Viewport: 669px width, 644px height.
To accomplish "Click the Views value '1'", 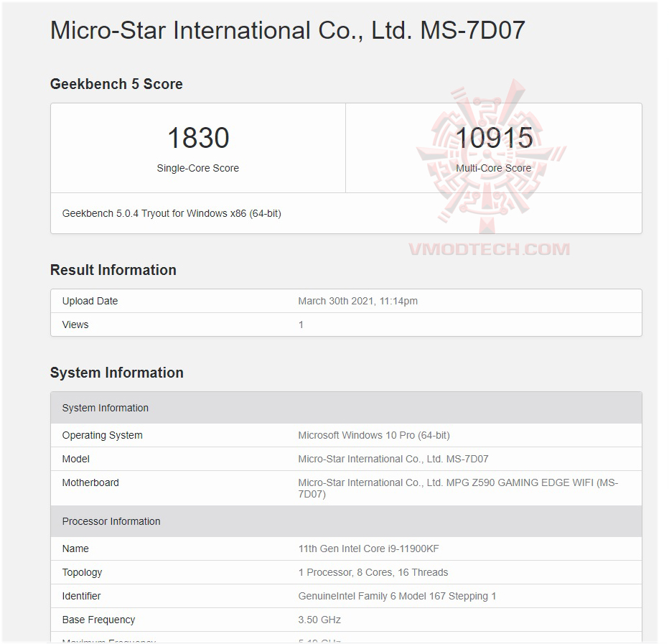I will [301, 325].
